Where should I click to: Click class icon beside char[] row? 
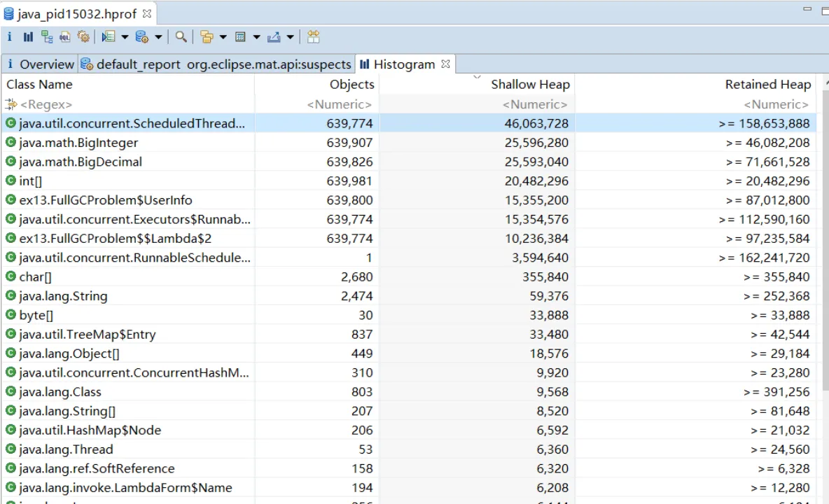pos(11,276)
